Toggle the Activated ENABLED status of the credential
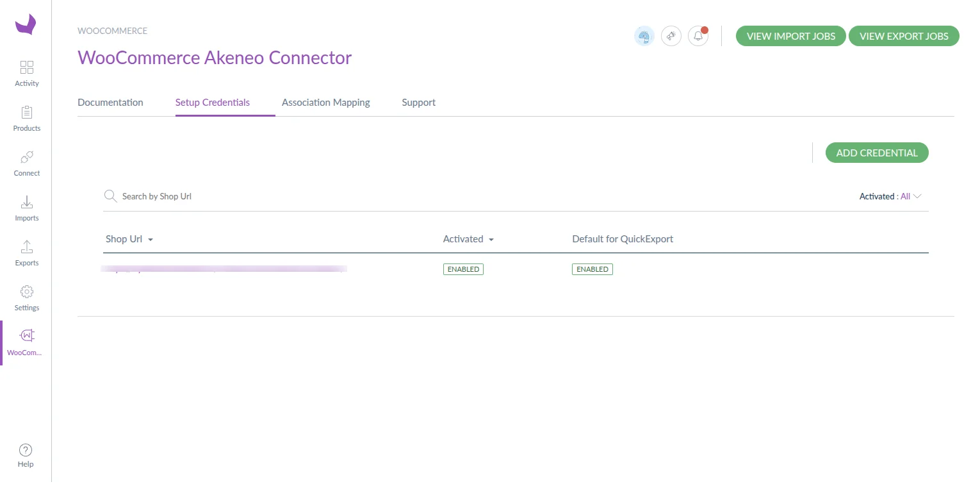Screen dimensions: 980x484 tap(463, 269)
